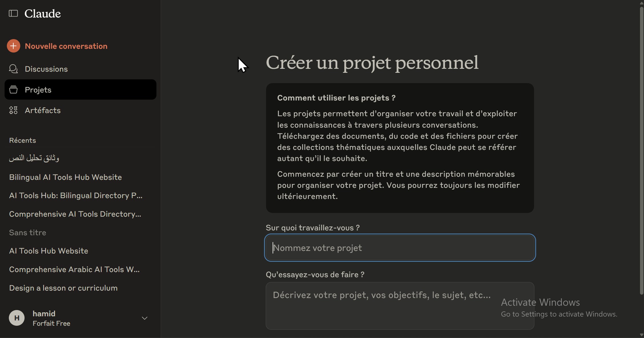Expand the hamid account menu chevron
The height and width of the screenshot is (338, 644).
tap(145, 318)
